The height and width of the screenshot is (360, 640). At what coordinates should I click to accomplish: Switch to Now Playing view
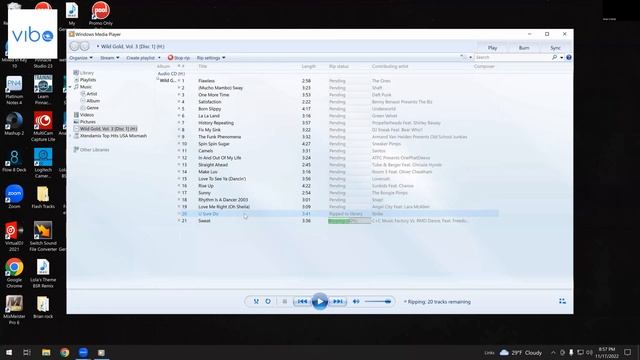click(x=562, y=301)
